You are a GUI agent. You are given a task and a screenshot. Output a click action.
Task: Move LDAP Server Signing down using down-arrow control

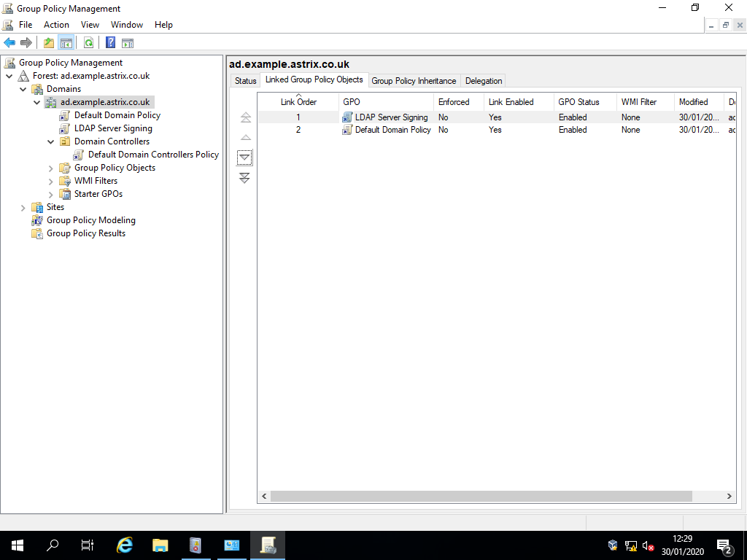(244, 157)
